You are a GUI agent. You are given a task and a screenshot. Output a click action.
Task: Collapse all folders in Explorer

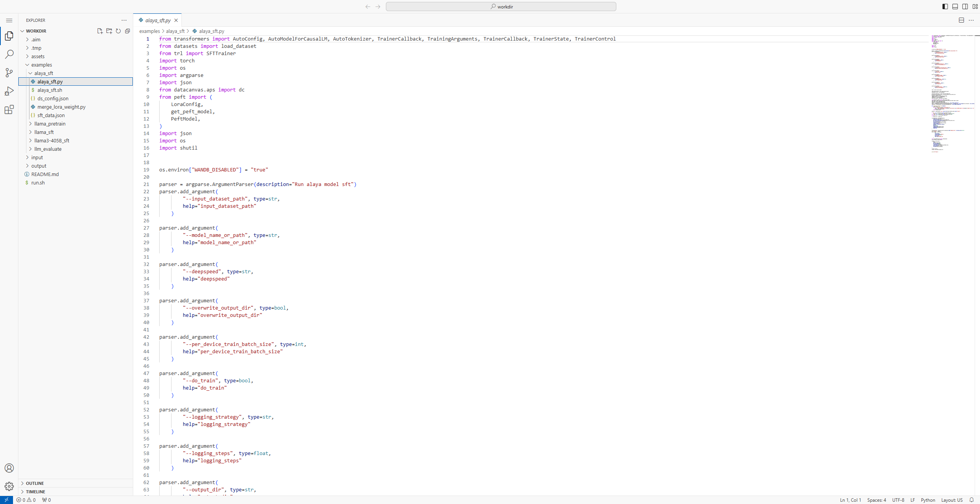127,31
